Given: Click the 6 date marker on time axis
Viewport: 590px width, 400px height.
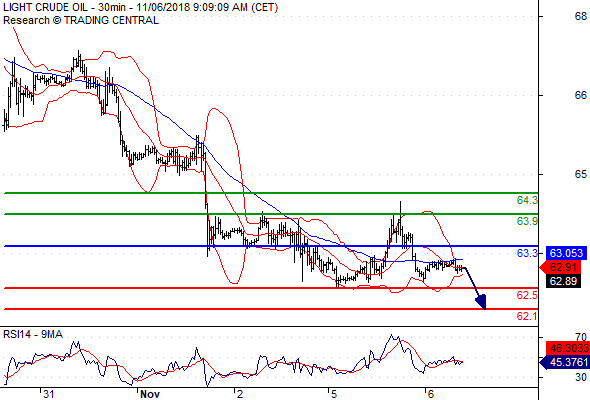Looking at the screenshot, I should point(430,394).
